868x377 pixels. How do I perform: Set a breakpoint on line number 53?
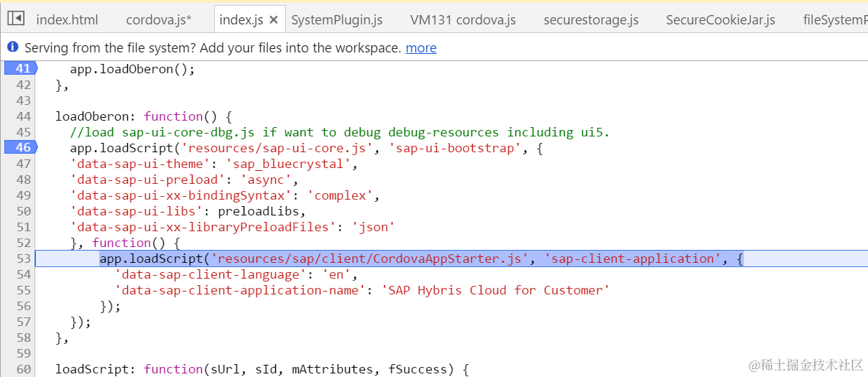tap(23, 259)
